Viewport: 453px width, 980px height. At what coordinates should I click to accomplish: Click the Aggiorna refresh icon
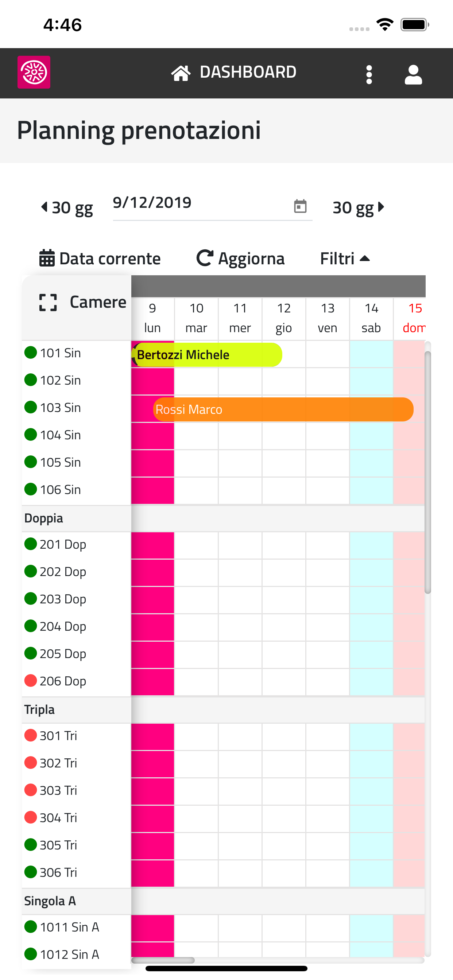coord(205,258)
